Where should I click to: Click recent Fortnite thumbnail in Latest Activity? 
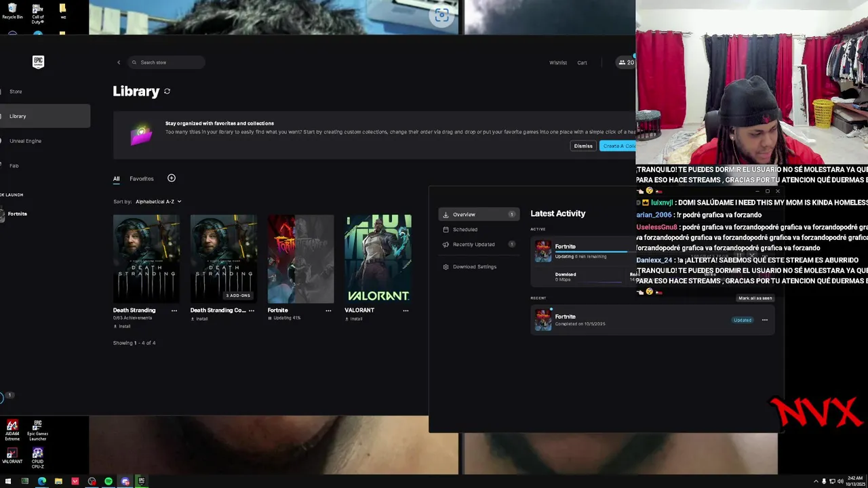pyautogui.click(x=543, y=320)
